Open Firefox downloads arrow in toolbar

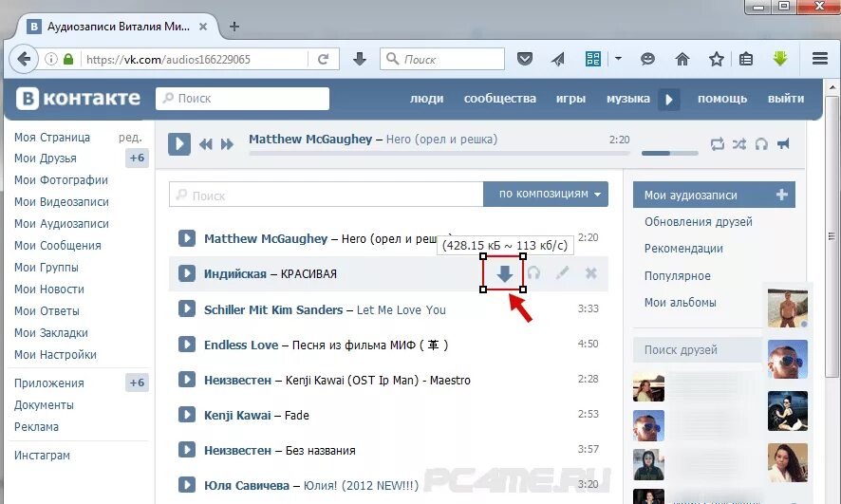(x=360, y=59)
